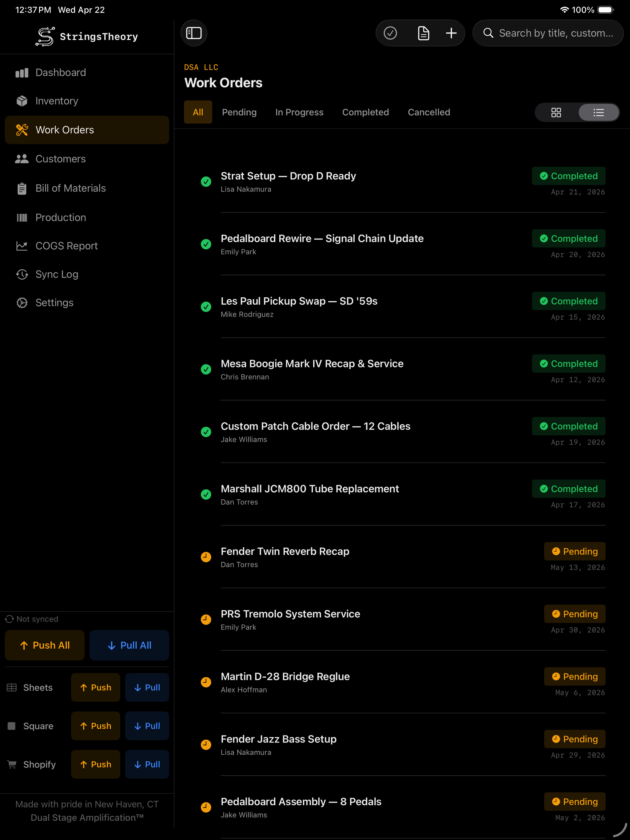This screenshot has width=630, height=840.
Task: Open the batch checkmark selection tool
Action: 391,33
